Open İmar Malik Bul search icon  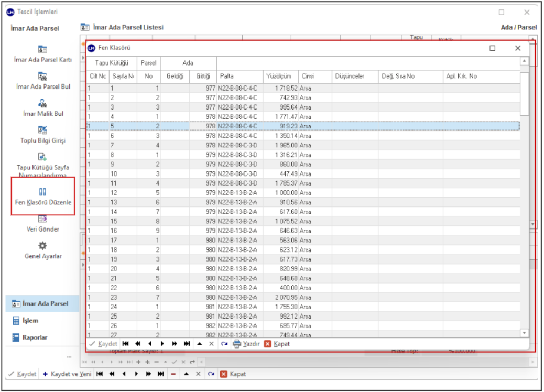pyautogui.click(x=43, y=104)
